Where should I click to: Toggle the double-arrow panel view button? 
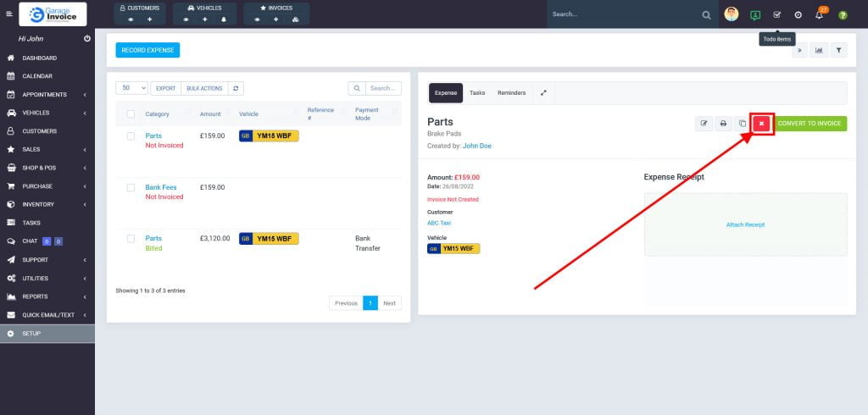tap(799, 50)
